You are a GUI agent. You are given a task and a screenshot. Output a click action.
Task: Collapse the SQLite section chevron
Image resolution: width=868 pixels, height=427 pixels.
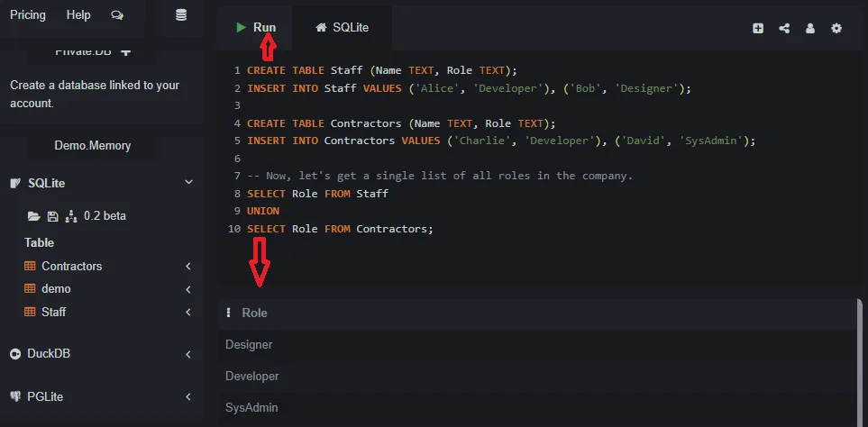tap(188, 183)
